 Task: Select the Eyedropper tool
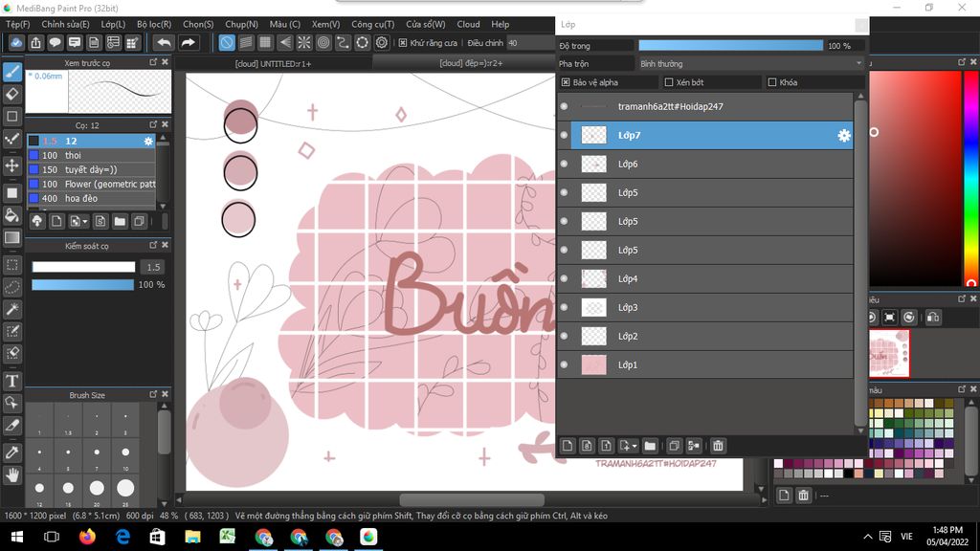(12, 452)
